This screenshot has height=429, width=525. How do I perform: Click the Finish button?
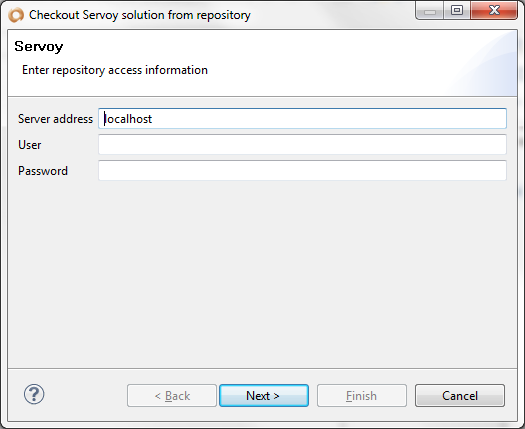362,396
